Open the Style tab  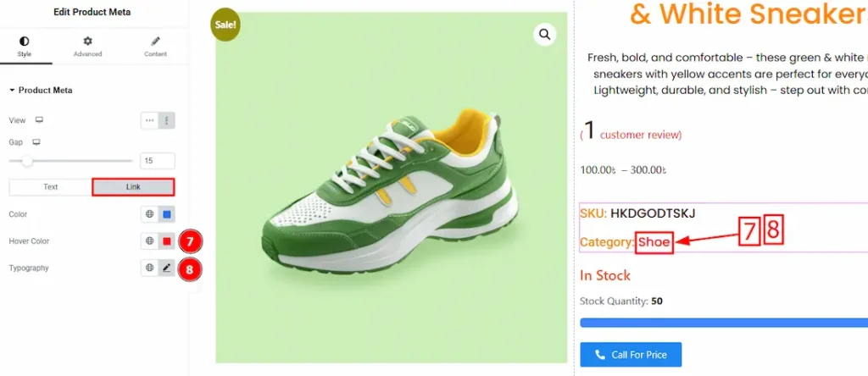click(24, 47)
